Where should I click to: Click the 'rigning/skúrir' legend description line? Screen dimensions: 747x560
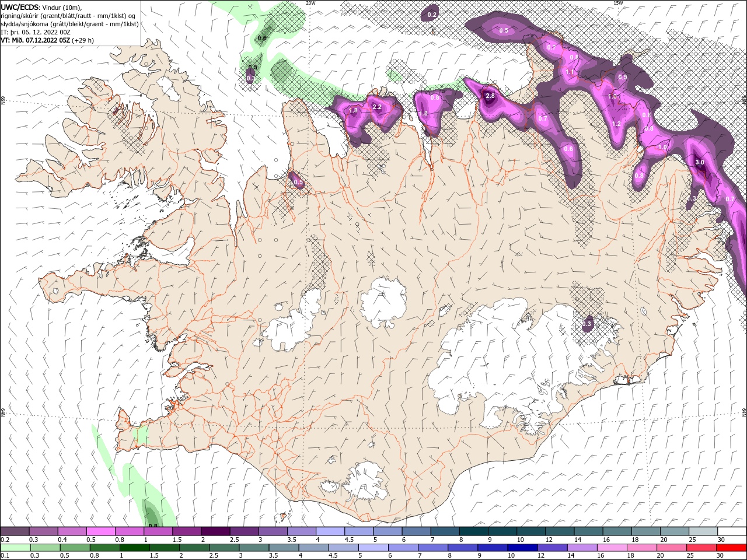[x=68, y=15]
